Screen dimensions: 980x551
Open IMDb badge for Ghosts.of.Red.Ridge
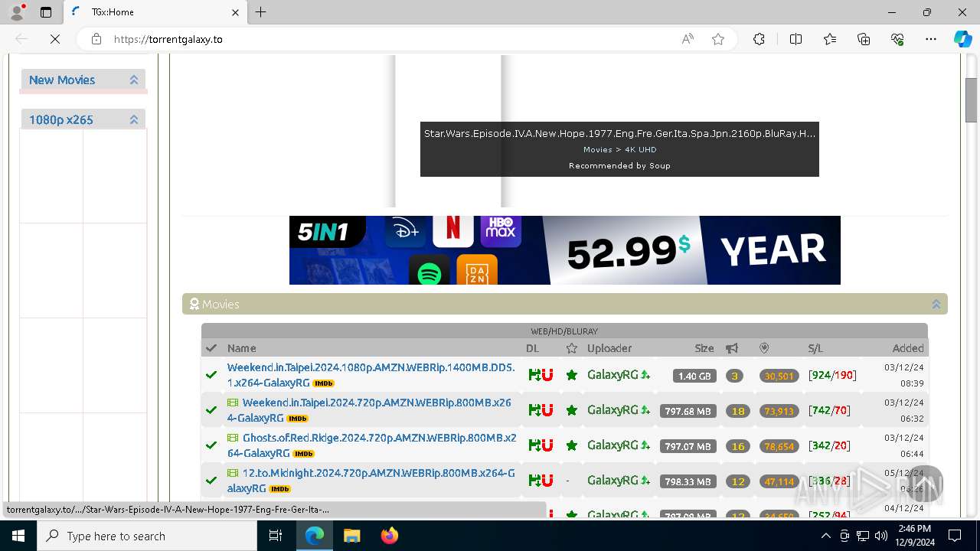pyautogui.click(x=304, y=454)
